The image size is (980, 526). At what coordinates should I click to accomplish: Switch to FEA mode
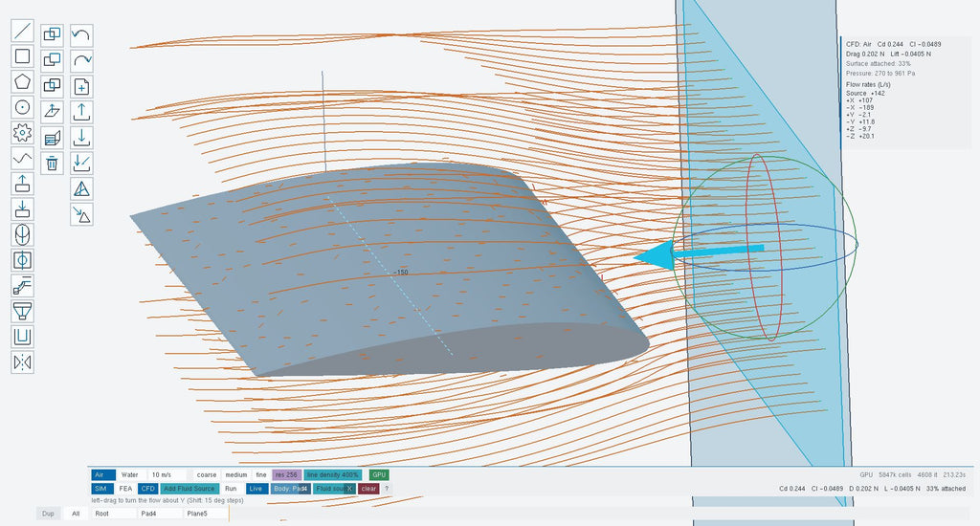click(125, 489)
